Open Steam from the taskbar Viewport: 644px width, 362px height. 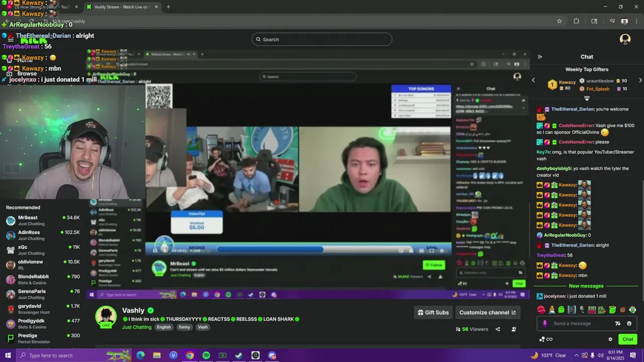pos(239,355)
